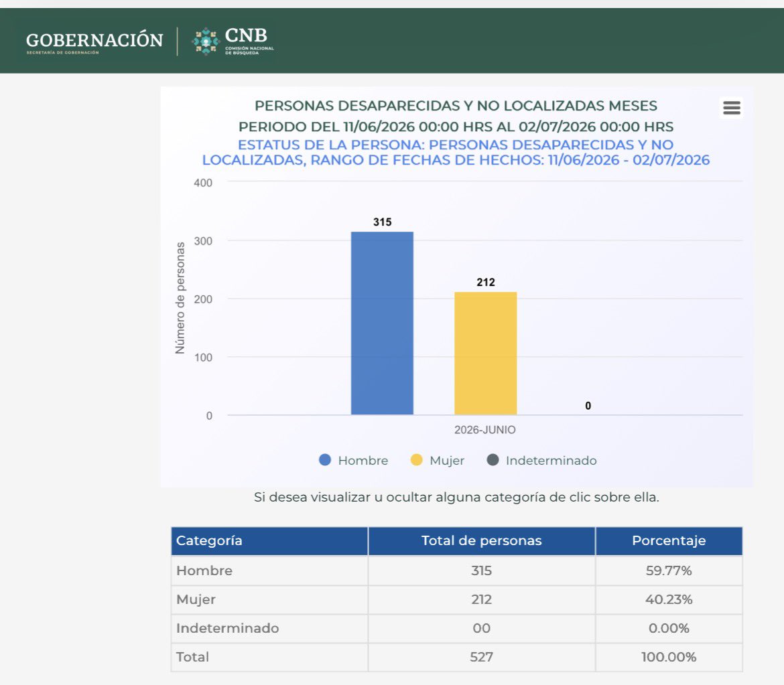The image size is (784, 685).
Task: Click the blue Estatus de la Persona subtitle
Action: click(x=456, y=153)
